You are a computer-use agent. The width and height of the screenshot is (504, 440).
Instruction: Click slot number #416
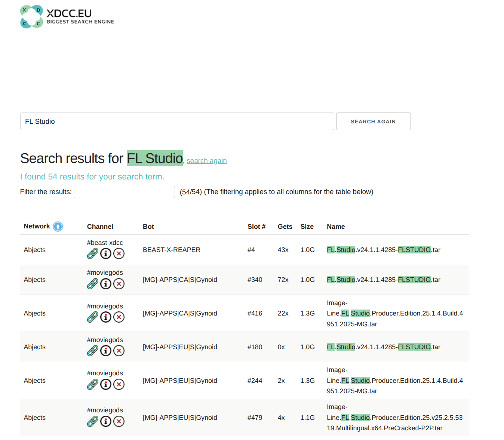click(x=255, y=313)
